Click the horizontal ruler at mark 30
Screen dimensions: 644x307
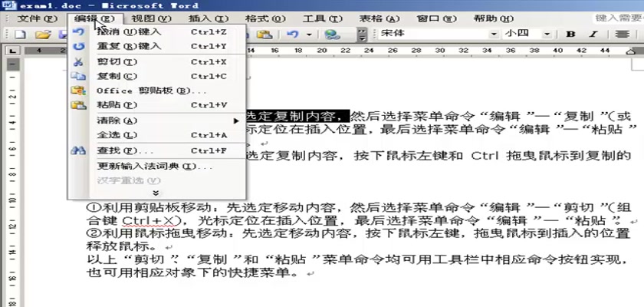440,51
